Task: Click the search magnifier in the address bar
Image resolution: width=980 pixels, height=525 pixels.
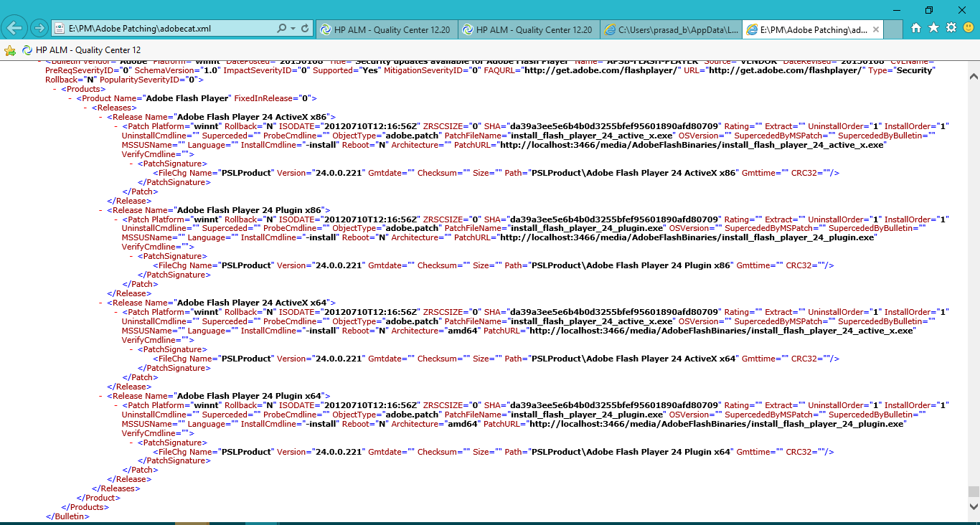Action: point(282,29)
